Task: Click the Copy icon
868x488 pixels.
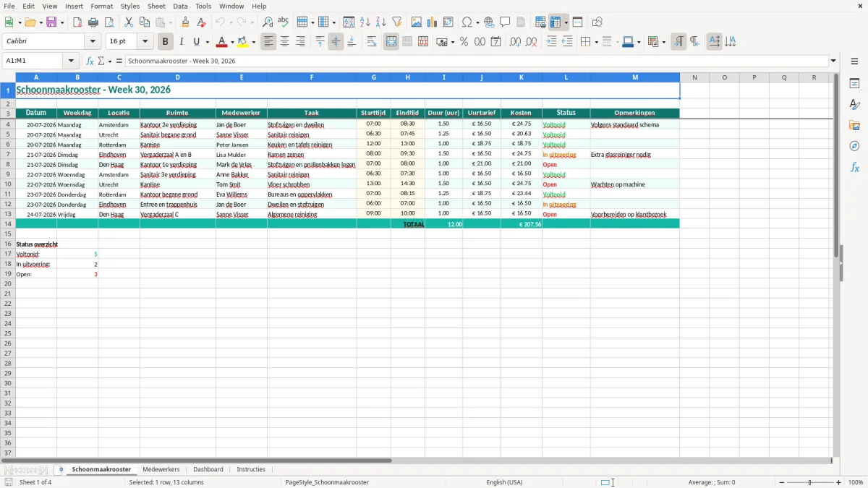Action: (144, 22)
